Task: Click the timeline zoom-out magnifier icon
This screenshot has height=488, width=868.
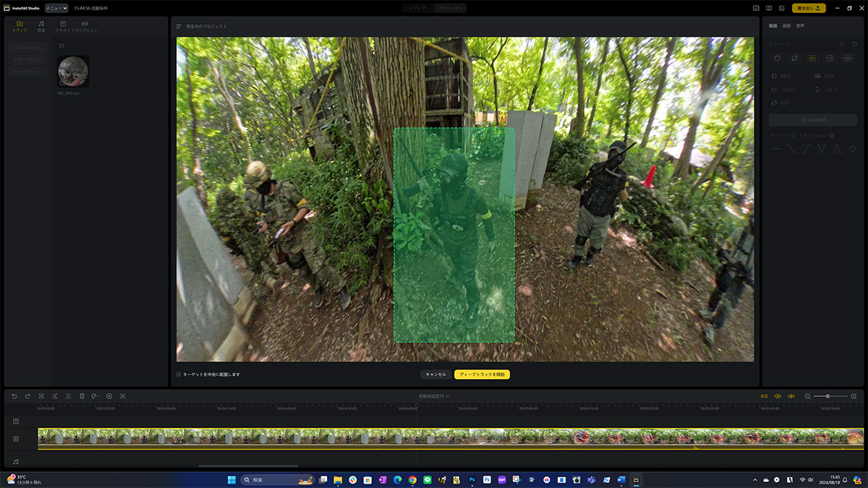Action: click(x=808, y=396)
